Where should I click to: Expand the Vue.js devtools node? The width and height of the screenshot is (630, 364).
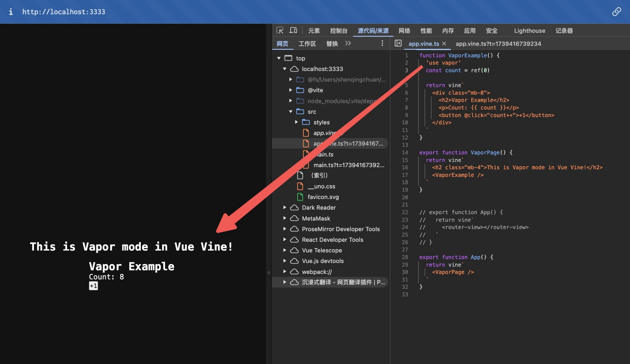pyautogui.click(x=284, y=261)
